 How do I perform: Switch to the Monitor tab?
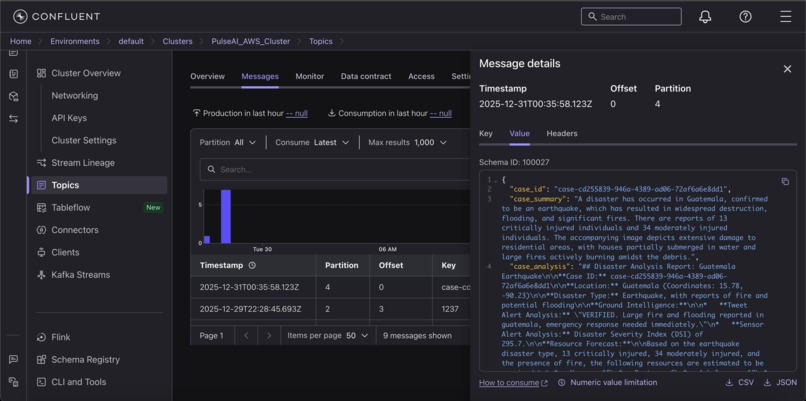[309, 76]
